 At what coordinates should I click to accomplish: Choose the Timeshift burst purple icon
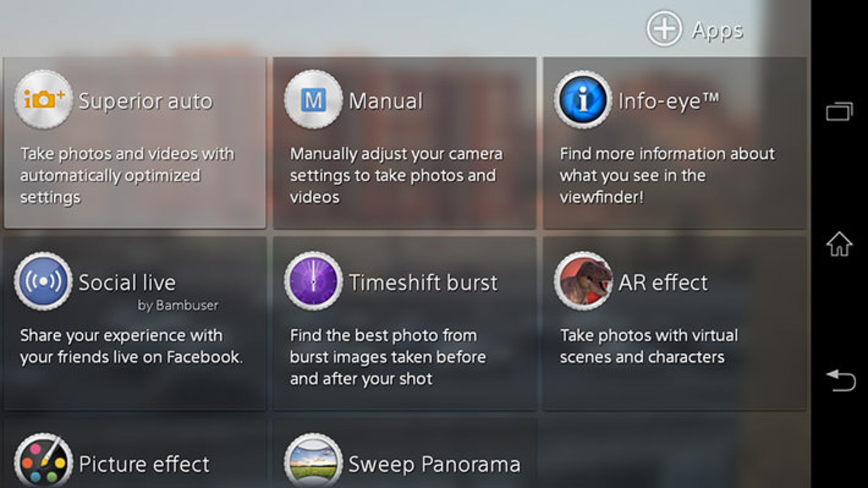[313, 281]
